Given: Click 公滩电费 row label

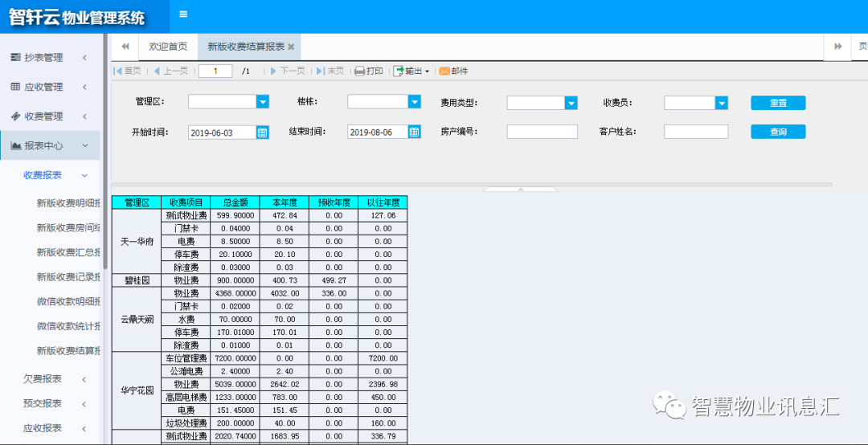Looking at the screenshot, I should pos(186,371).
